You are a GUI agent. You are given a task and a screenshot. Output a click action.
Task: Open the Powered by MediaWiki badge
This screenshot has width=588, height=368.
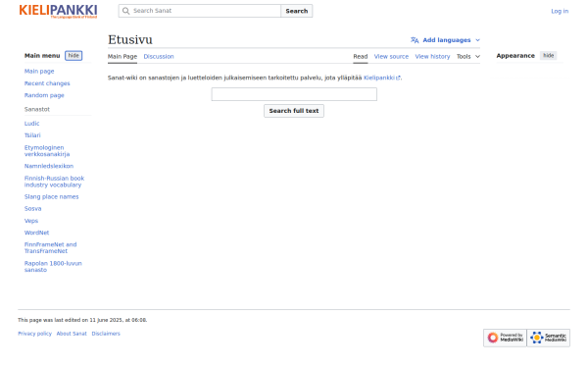coord(505,338)
